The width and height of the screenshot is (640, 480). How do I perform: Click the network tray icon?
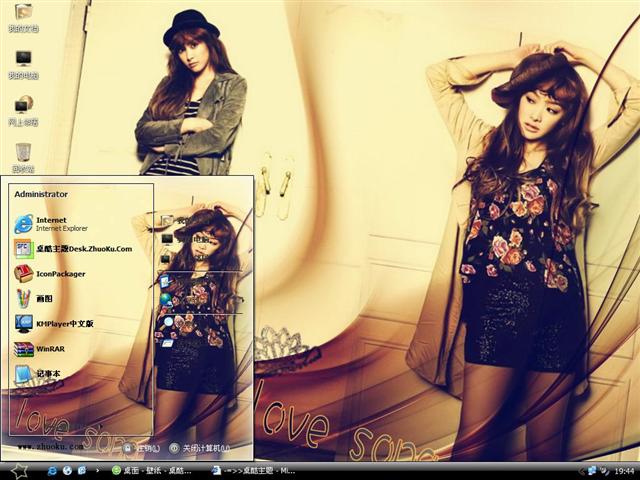tap(591, 471)
